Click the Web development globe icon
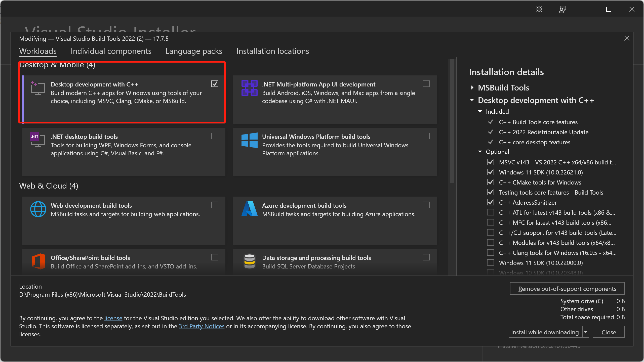 coord(38,209)
